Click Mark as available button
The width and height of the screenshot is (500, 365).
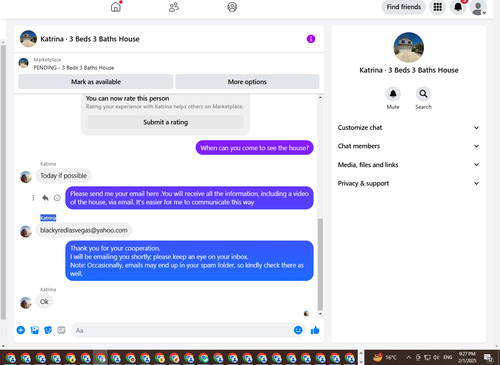[96, 82]
